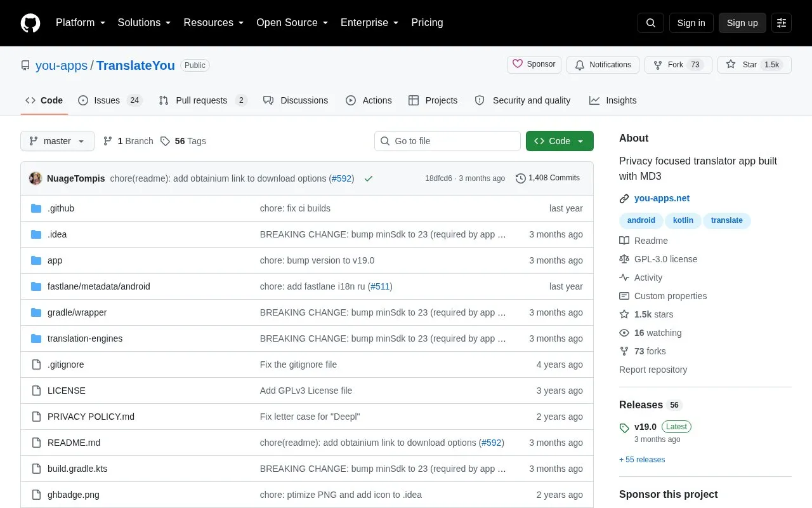Open the .github folder
This screenshot has height=508, width=812.
tap(61, 208)
